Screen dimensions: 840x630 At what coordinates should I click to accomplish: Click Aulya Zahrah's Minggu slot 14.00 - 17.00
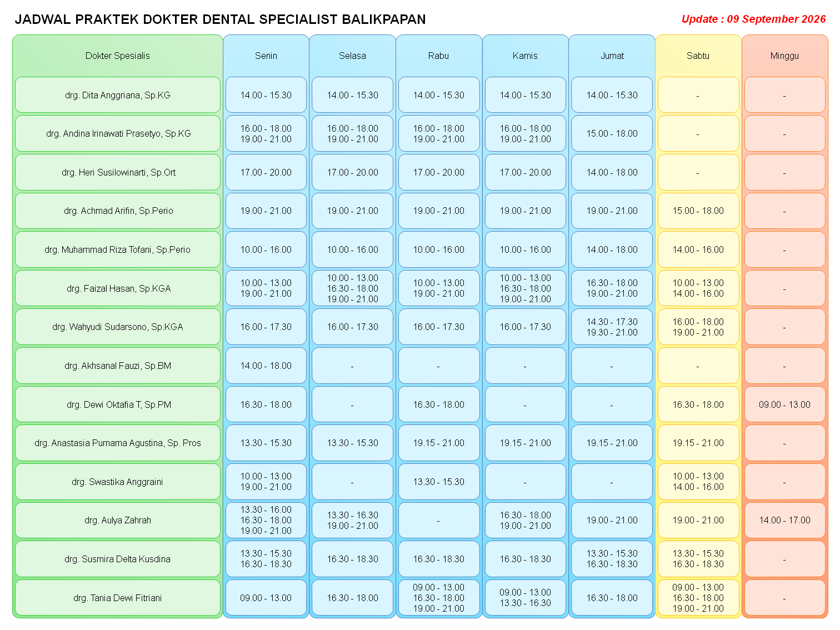point(784,520)
